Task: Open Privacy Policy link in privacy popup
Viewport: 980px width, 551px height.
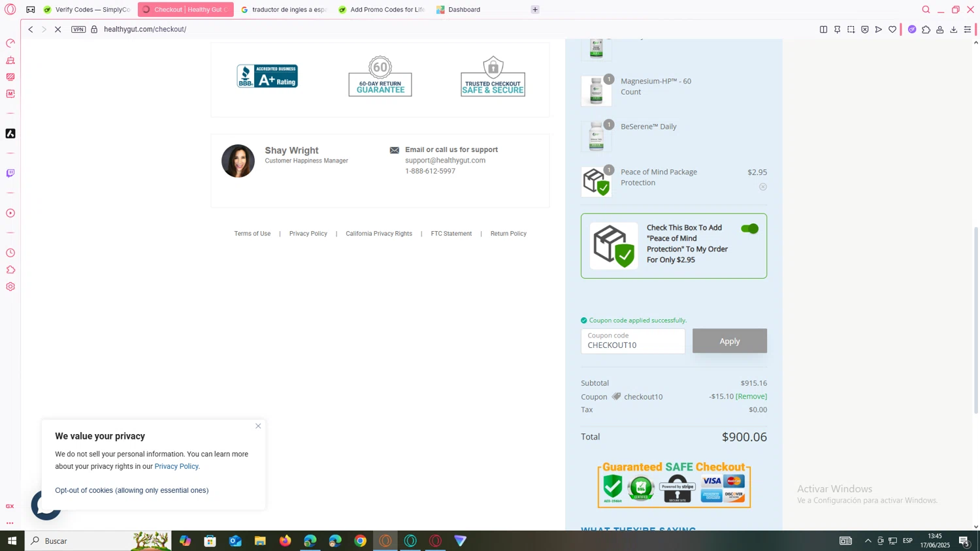Action: coord(176,467)
